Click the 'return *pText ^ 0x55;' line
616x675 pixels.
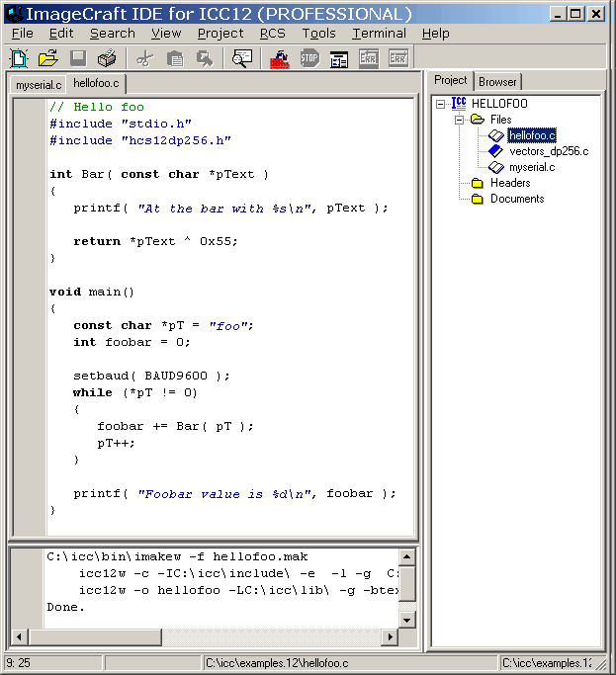point(155,241)
